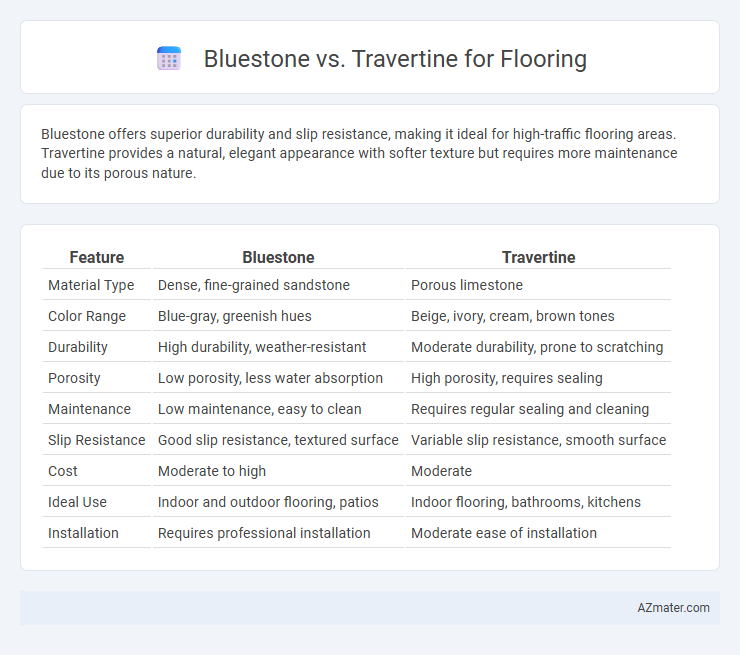
Task: Select 'High durability, weather-resistant' cell
Action: pyautogui.click(x=262, y=347)
